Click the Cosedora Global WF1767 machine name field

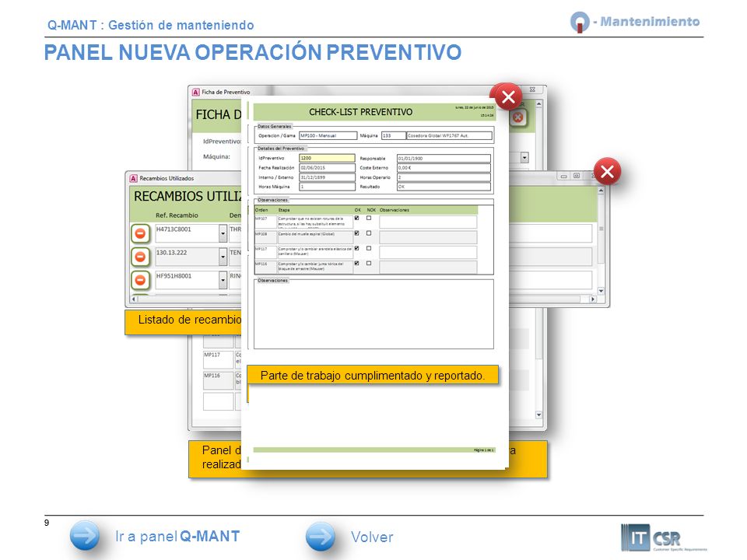coord(449,135)
